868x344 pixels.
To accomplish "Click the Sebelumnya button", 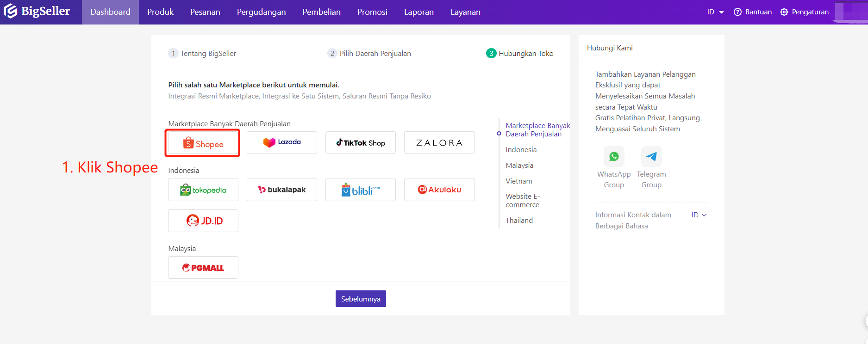I will pos(361,299).
